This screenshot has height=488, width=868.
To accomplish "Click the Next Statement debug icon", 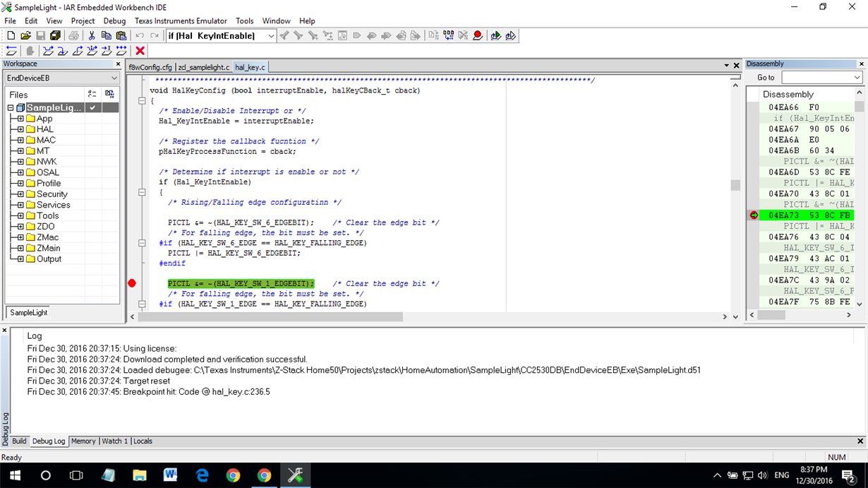I will pos(92,51).
